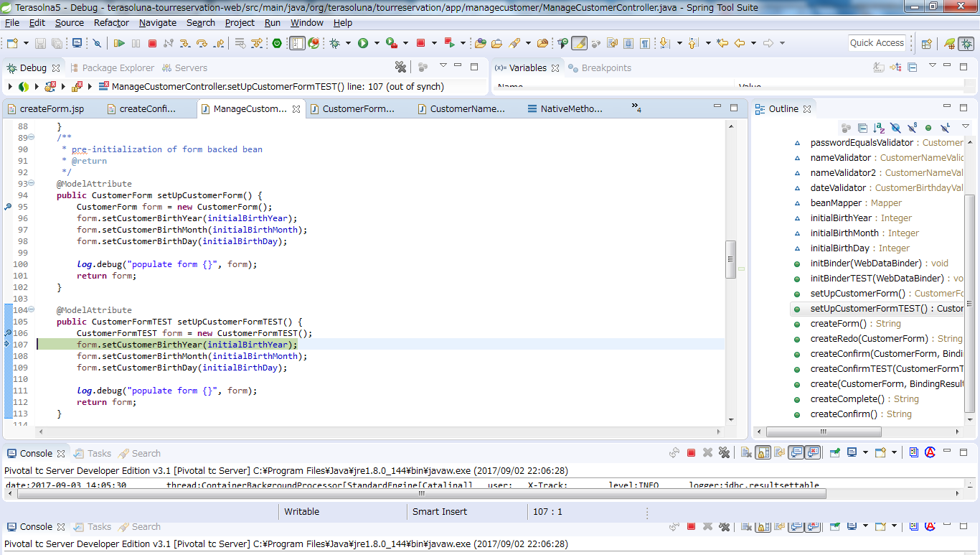Image resolution: width=980 pixels, height=555 pixels.
Task: Open the Navigate menu
Action: pos(158,22)
